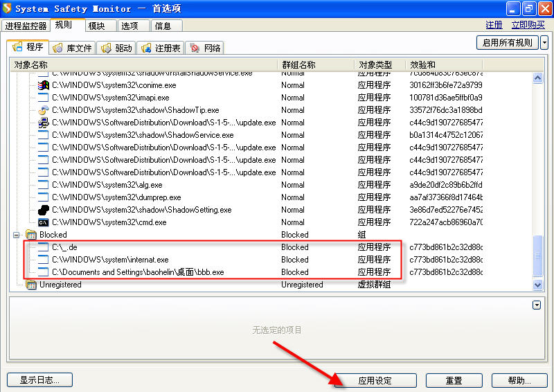
Task: Click the list scrollbar up arrow
Action: (538, 78)
